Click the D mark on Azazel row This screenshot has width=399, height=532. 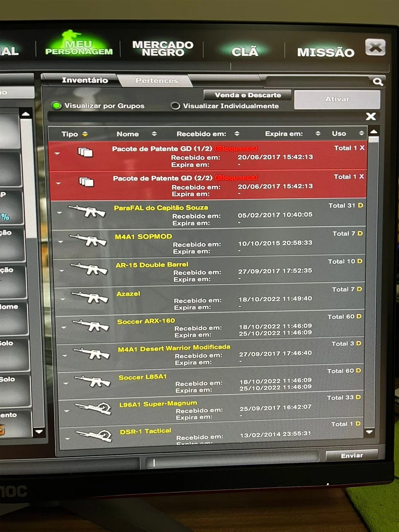[x=359, y=289]
